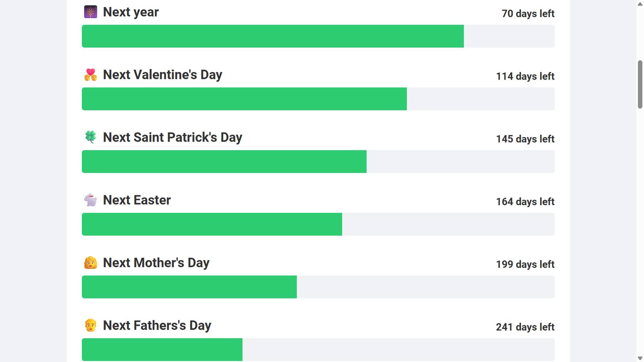
Task: Click the Next Valentine's Day progress bar
Action: coord(318,99)
